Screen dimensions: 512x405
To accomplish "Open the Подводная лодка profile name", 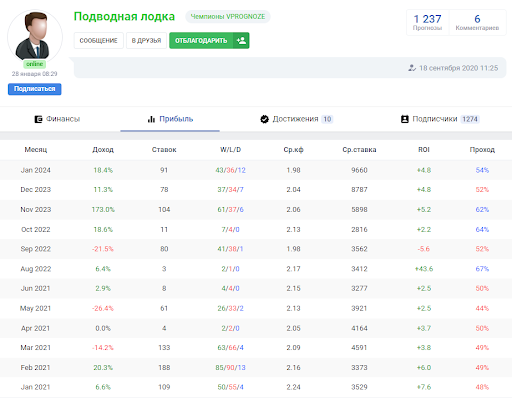I will 124,16.
